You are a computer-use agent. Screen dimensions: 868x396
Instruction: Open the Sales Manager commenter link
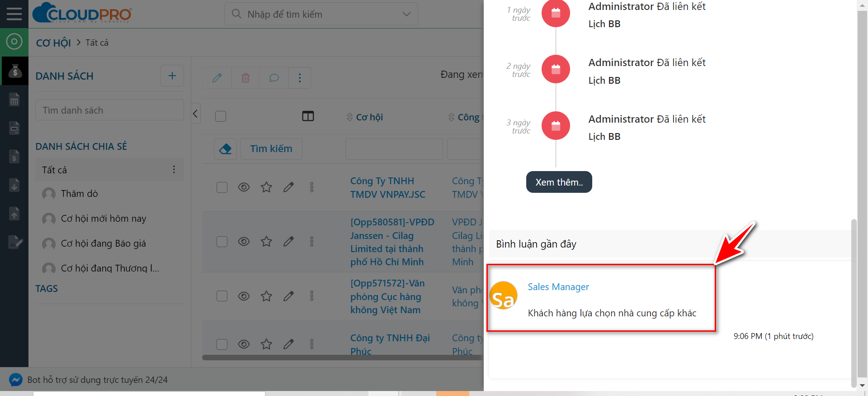558,287
